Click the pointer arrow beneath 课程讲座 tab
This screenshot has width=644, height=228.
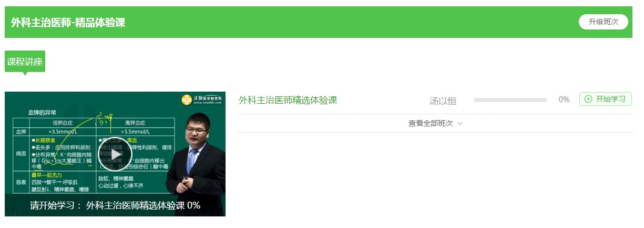coord(25,74)
